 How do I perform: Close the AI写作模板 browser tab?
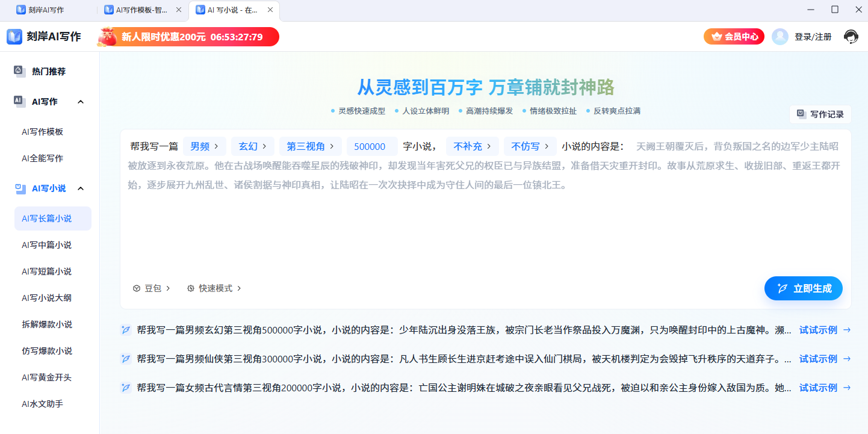179,10
